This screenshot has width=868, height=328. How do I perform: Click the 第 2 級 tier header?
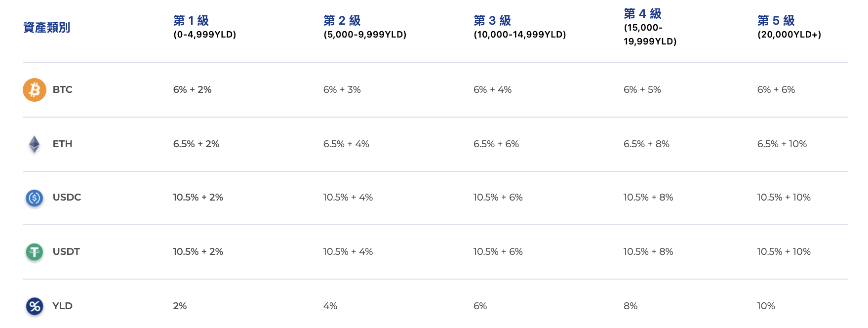(x=342, y=21)
